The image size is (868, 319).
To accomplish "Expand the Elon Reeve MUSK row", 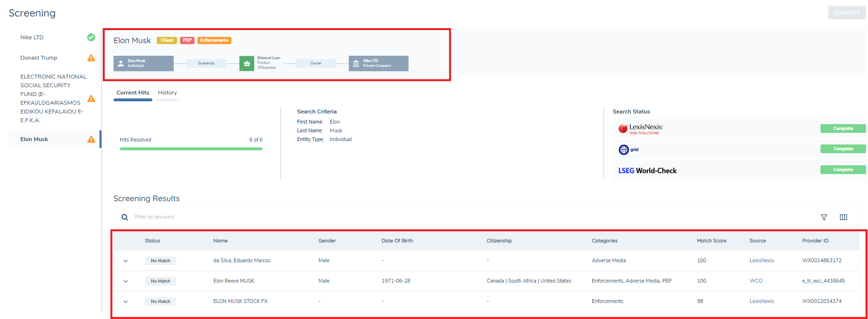I will click(x=126, y=281).
